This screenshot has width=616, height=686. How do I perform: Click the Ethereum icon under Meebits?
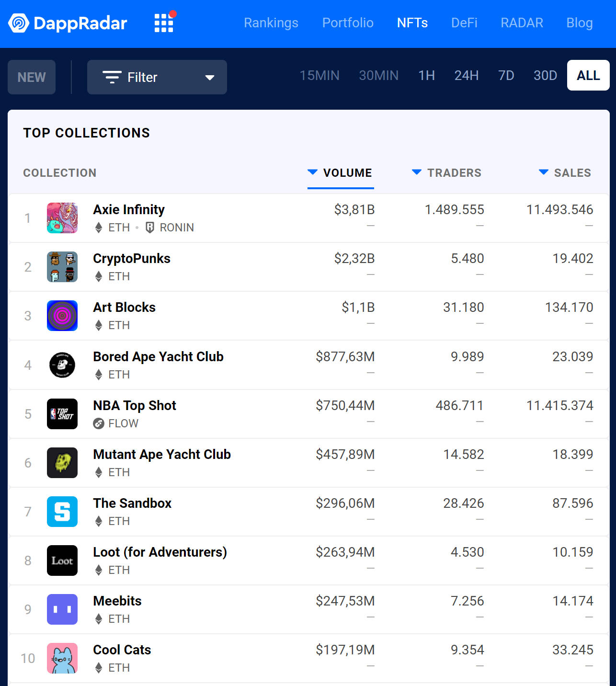point(99,619)
